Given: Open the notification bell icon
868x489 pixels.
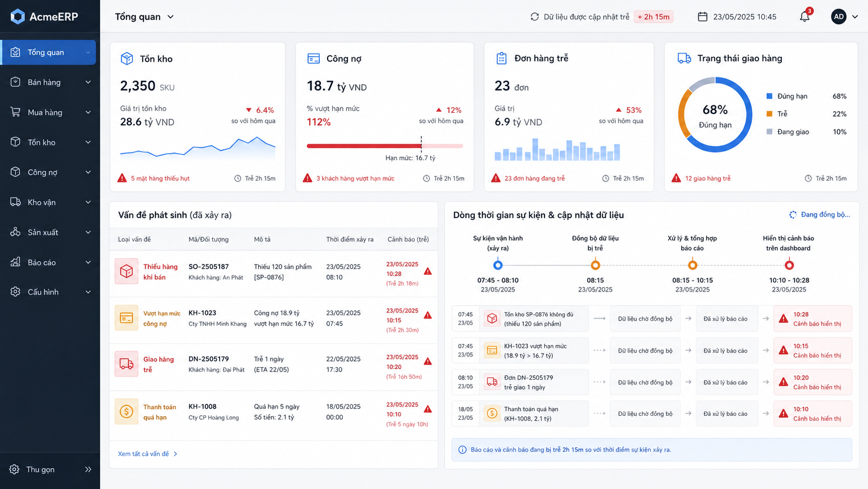Looking at the screenshot, I should (805, 17).
